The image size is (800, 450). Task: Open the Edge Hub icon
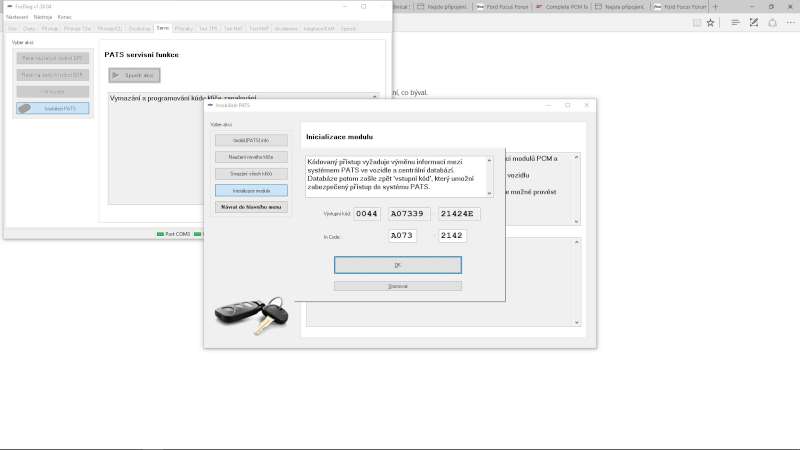pyautogui.click(x=735, y=22)
